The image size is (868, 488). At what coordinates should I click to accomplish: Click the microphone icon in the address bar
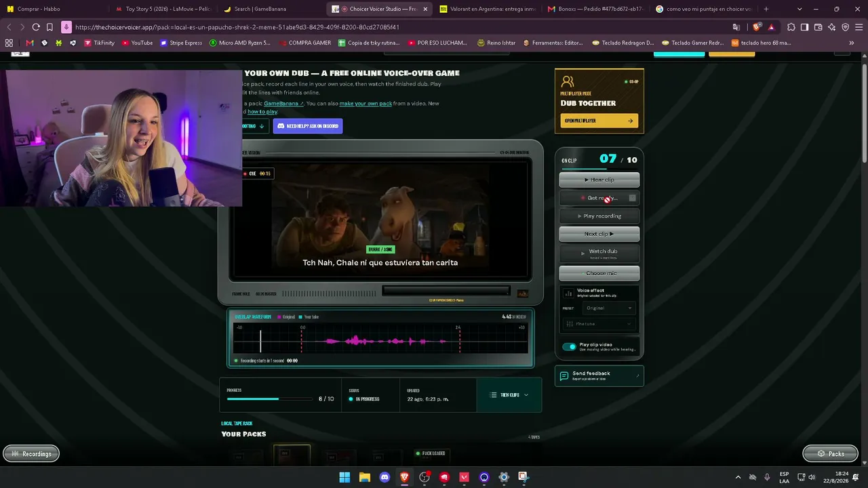tap(66, 27)
